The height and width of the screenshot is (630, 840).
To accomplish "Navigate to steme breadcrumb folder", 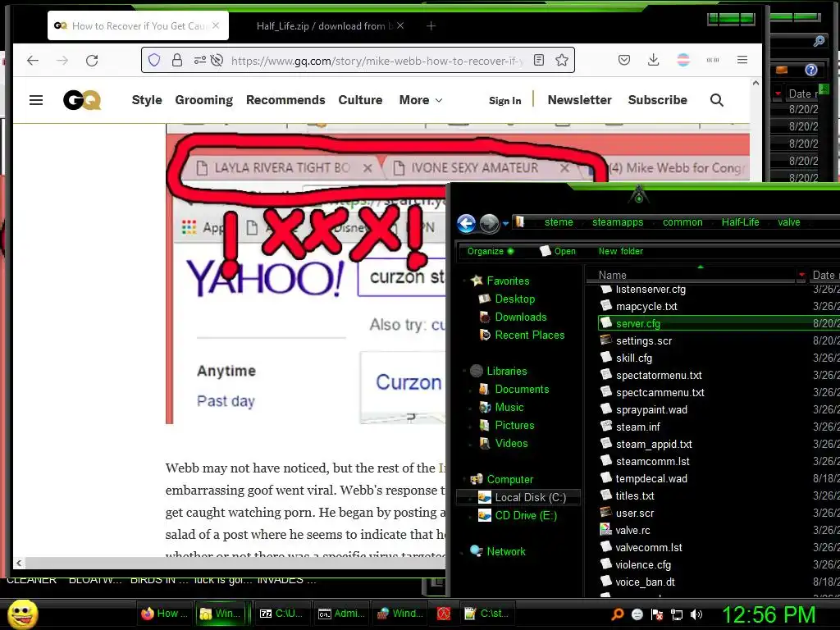I will [x=559, y=221].
